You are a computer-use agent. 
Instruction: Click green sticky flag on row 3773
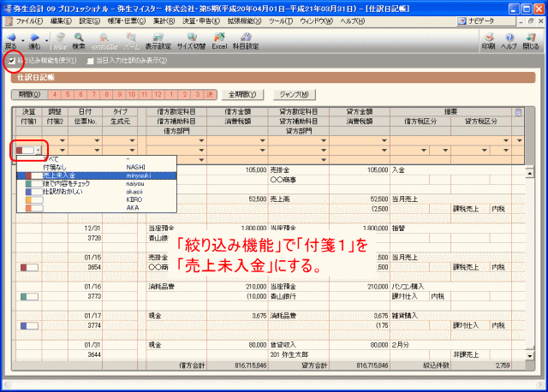[x=29, y=297]
